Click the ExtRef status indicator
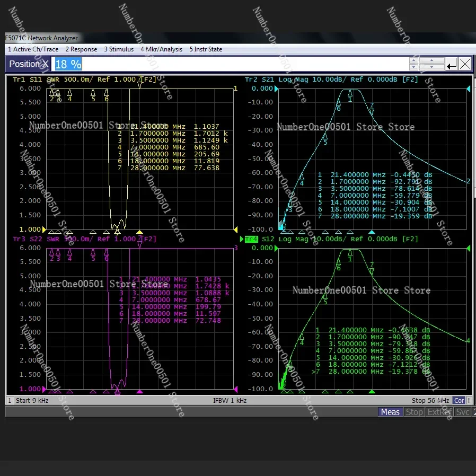Image resolution: width=476 pixels, height=476 pixels. point(439,412)
